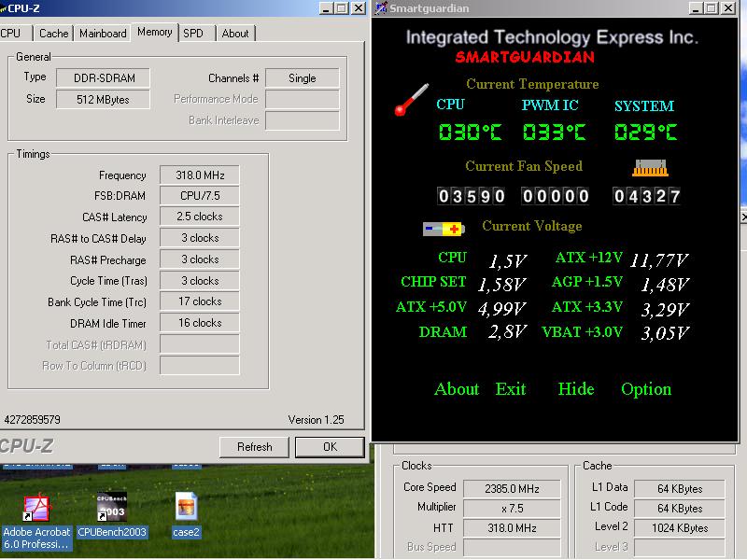
Task: Click the Bank Cycle Time value 17 clocks
Action: pyautogui.click(x=200, y=301)
